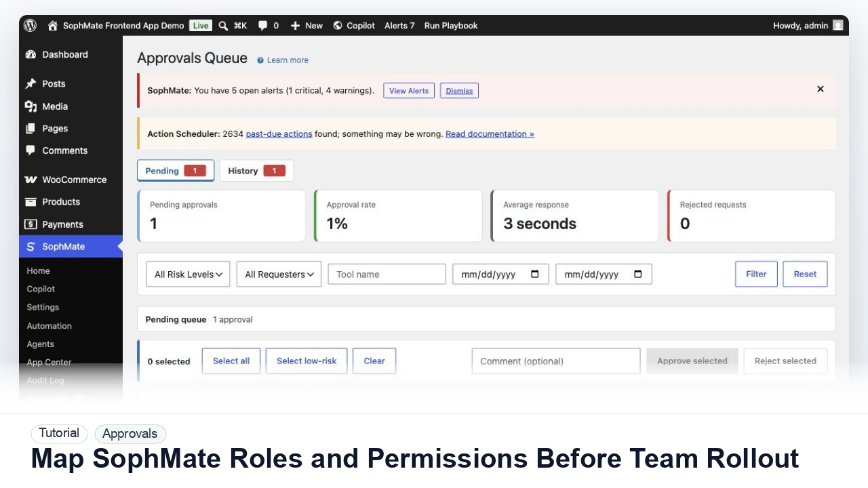Open the Read documentation link

(x=490, y=134)
